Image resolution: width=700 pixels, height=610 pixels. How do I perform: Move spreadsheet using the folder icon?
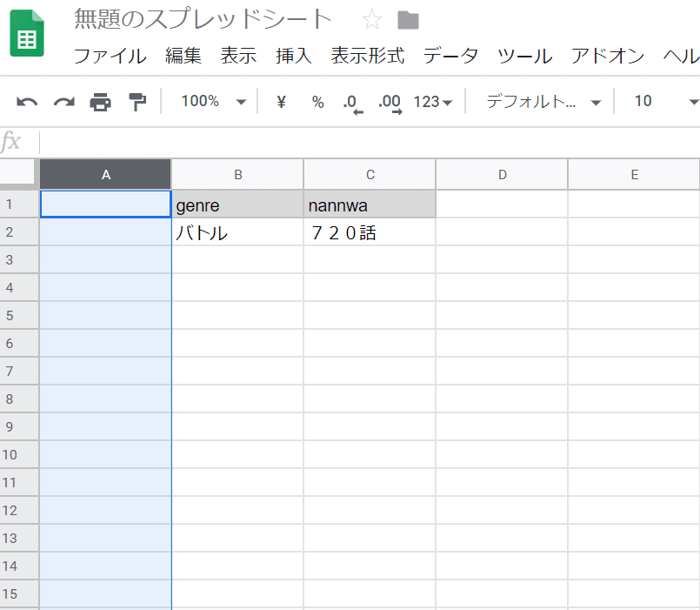[x=408, y=20]
